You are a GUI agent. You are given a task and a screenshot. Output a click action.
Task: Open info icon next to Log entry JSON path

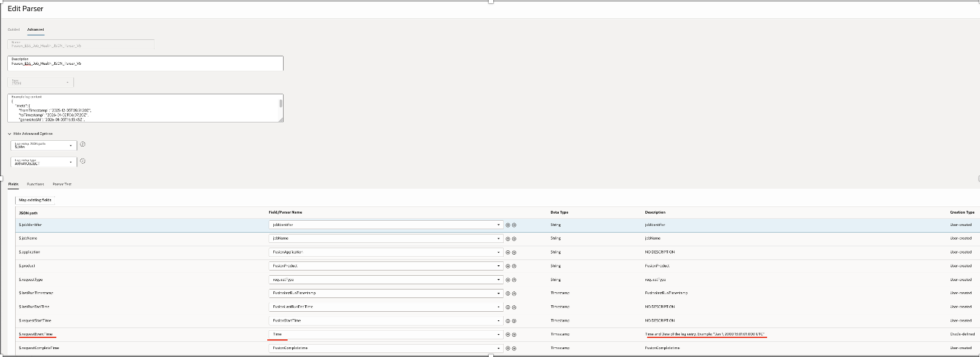pyautogui.click(x=83, y=145)
